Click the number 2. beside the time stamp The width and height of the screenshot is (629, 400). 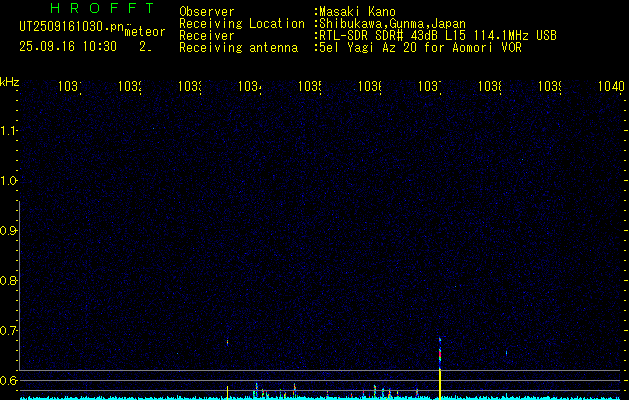coord(145,47)
